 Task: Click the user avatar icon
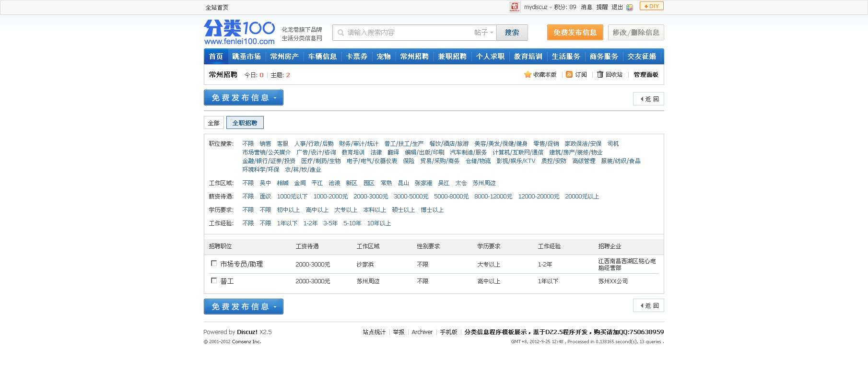pos(515,7)
